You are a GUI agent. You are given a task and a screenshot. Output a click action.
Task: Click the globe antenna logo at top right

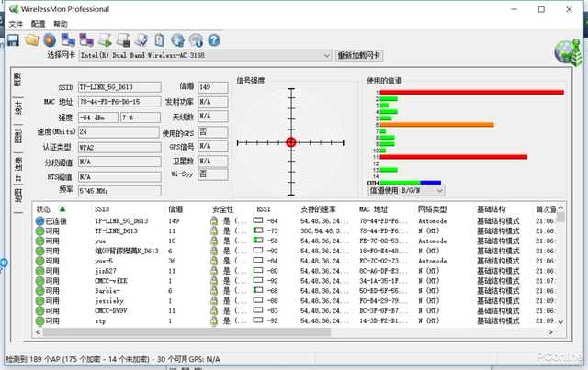(568, 52)
